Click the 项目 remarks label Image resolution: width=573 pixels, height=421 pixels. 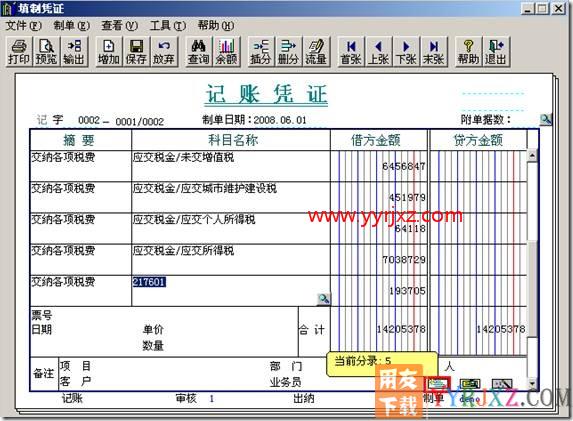75,366
